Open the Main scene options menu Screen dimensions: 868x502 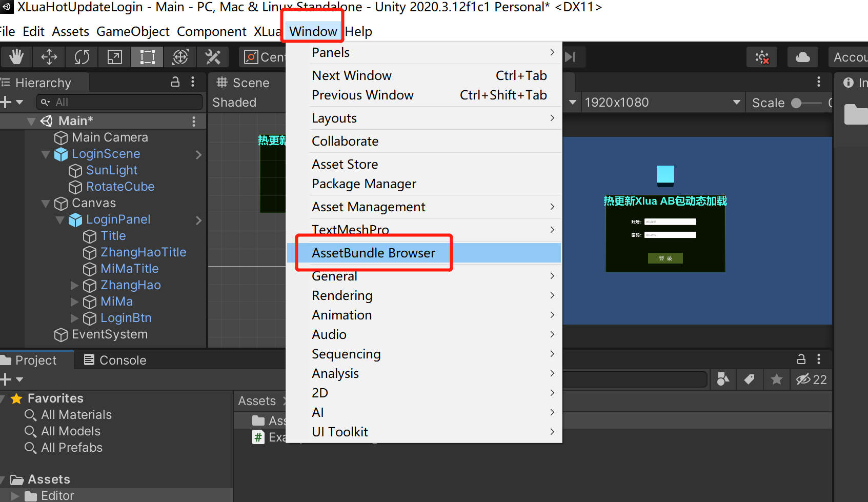pyautogui.click(x=194, y=121)
